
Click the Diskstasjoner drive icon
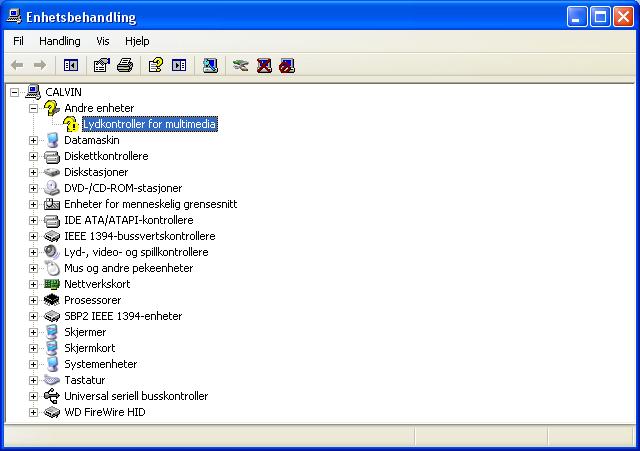[52, 172]
